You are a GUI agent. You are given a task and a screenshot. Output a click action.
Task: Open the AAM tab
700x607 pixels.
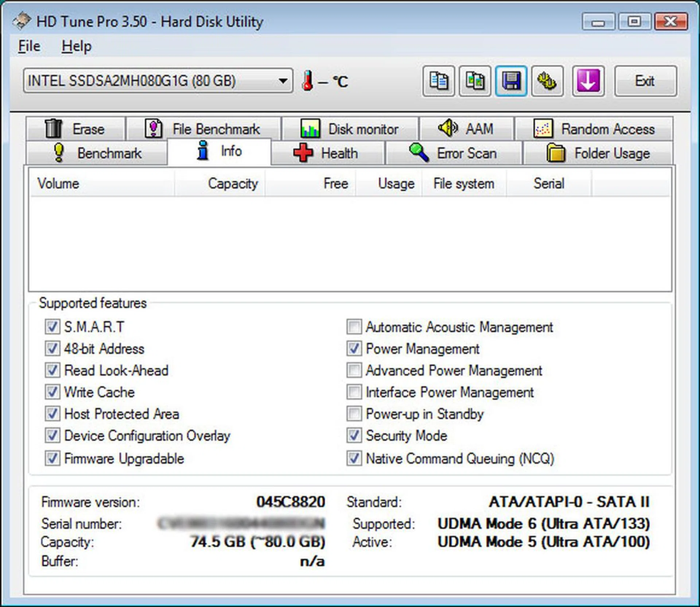[x=466, y=129]
